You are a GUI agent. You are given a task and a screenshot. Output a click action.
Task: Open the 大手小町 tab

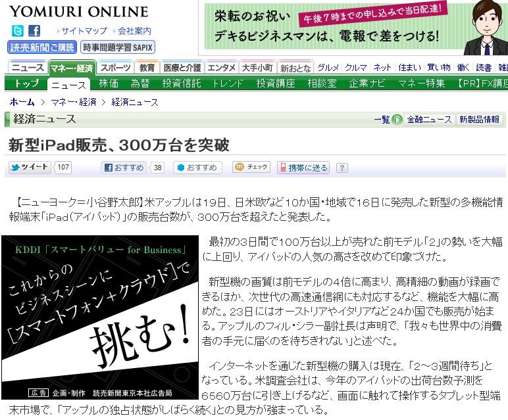click(257, 68)
